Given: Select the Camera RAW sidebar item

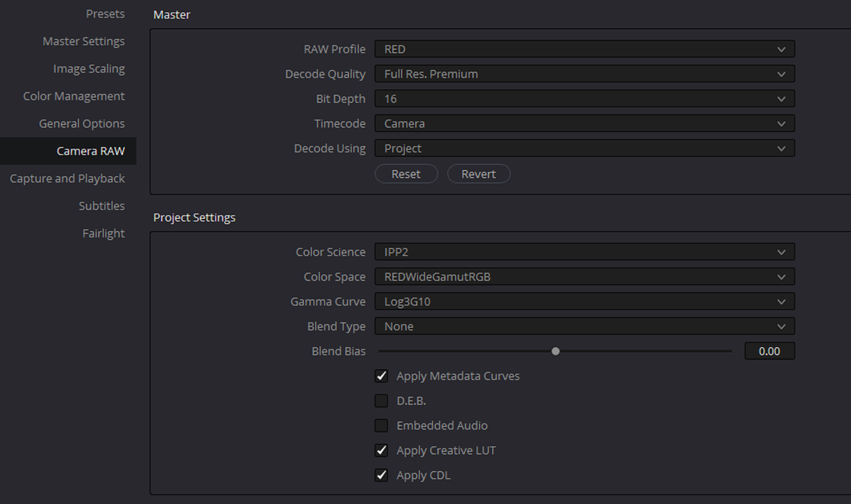Looking at the screenshot, I should click(68, 151).
